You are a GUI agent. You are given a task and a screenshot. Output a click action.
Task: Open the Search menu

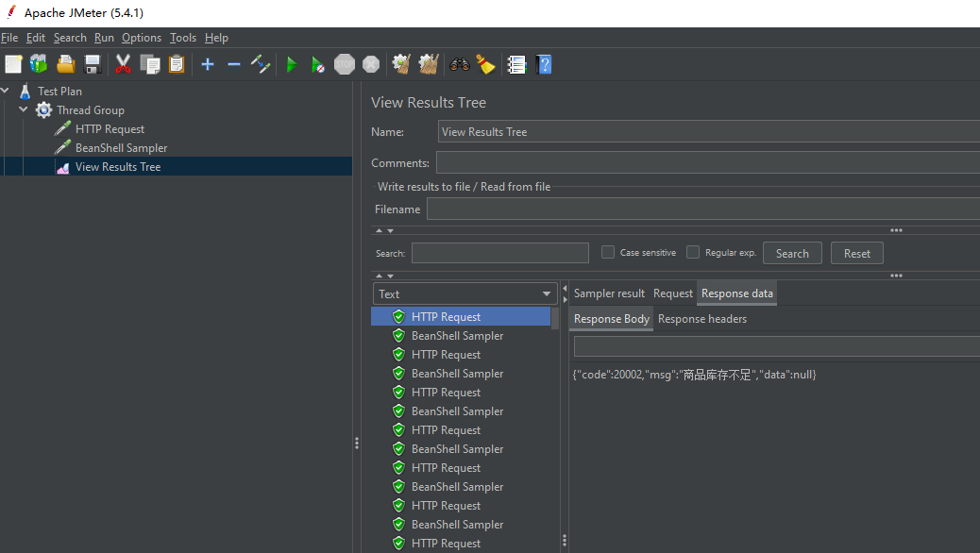coord(70,38)
